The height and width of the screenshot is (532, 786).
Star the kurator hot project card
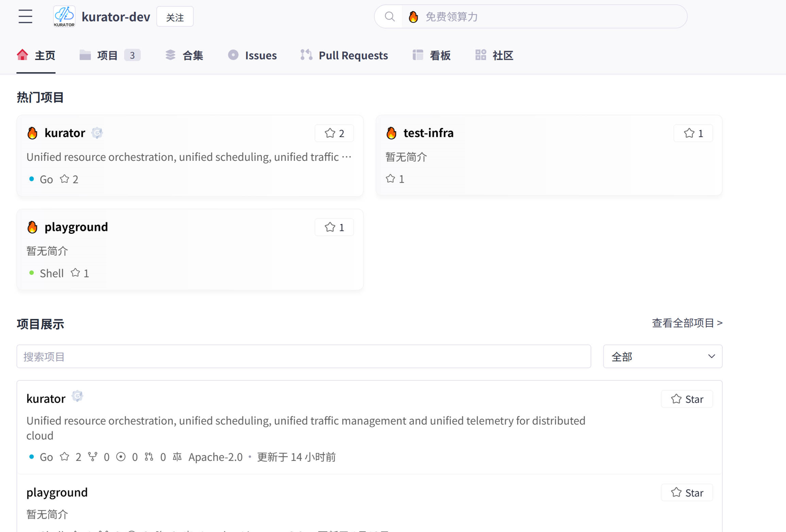(334, 133)
